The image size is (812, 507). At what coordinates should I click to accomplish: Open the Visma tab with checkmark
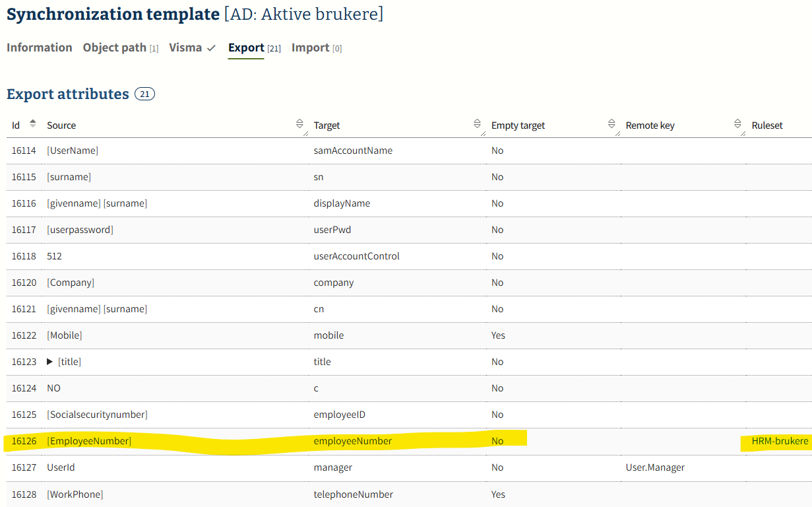tap(192, 48)
